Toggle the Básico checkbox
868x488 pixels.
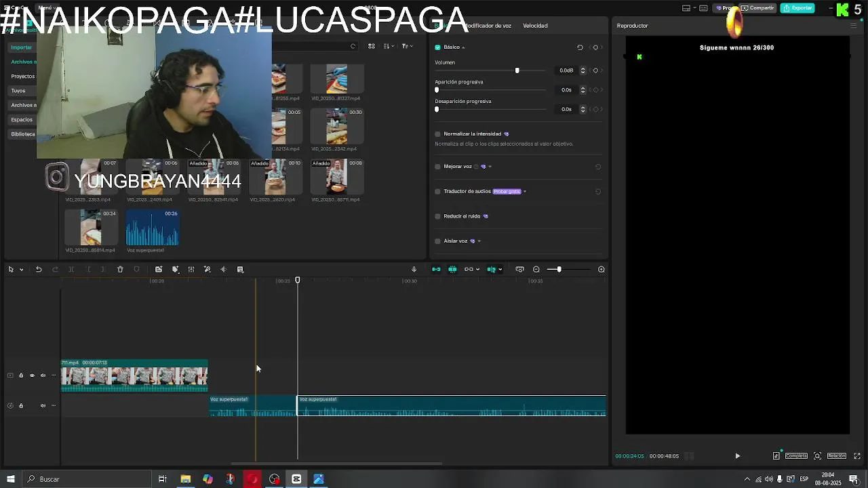click(437, 47)
